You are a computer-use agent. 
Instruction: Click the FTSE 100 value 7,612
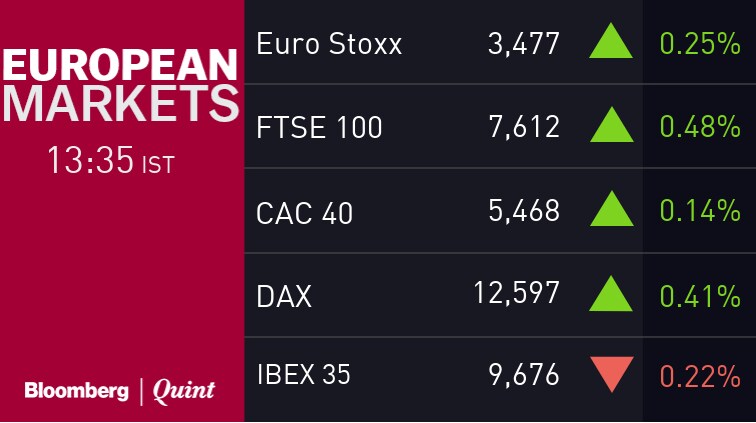click(x=522, y=128)
